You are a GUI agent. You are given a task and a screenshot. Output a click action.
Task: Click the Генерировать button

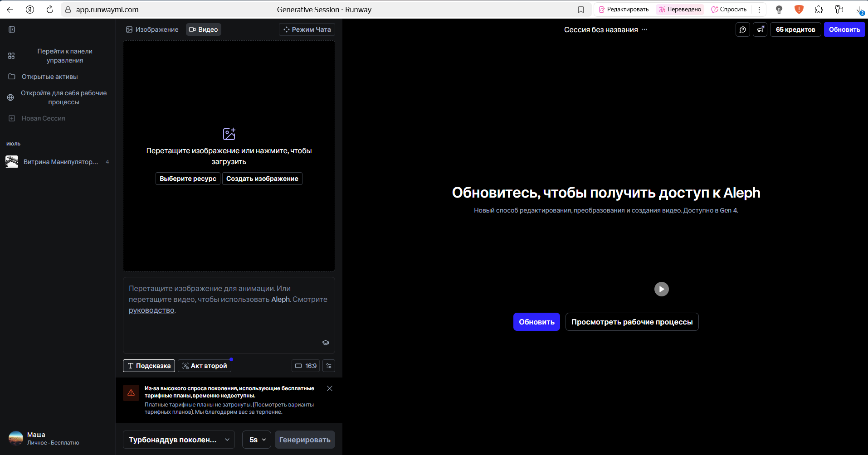305,440
